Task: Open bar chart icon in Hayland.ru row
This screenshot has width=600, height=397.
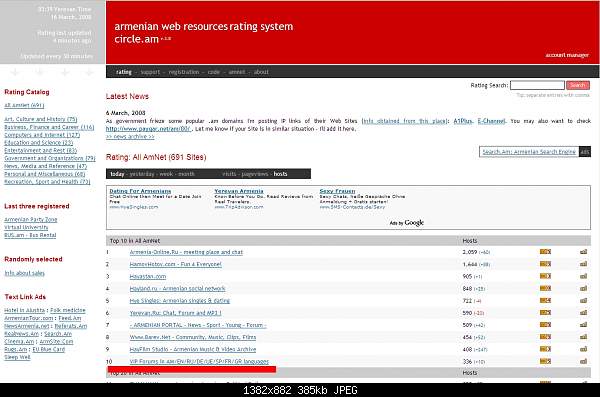Action: coord(583,288)
